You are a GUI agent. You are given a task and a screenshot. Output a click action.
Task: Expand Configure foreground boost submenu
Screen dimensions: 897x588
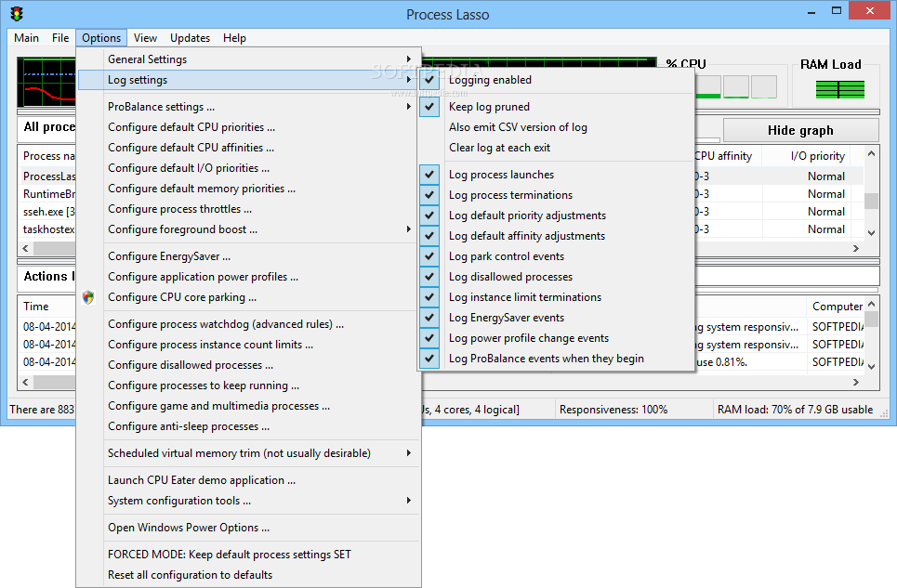(248, 229)
